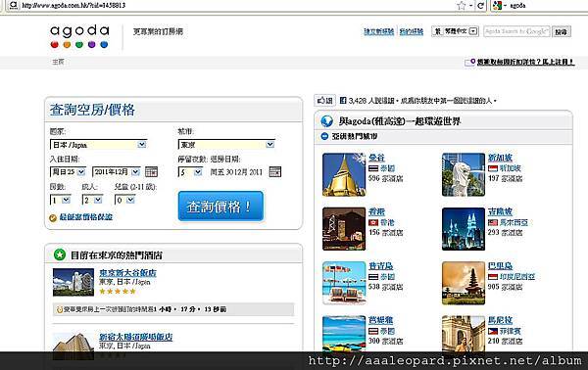
Task: Click the best price guarantee link
Action: pos(86,217)
